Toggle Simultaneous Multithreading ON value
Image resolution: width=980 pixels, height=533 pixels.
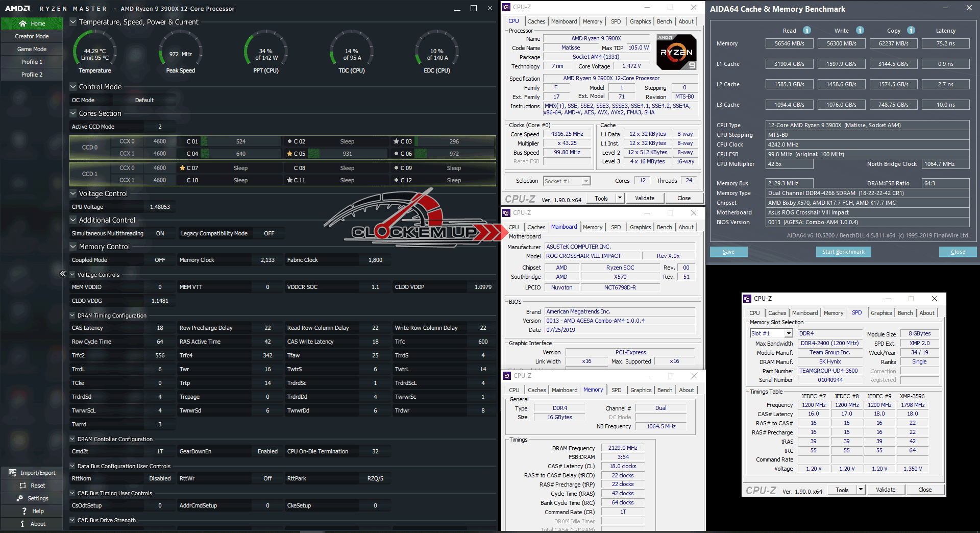(160, 233)
